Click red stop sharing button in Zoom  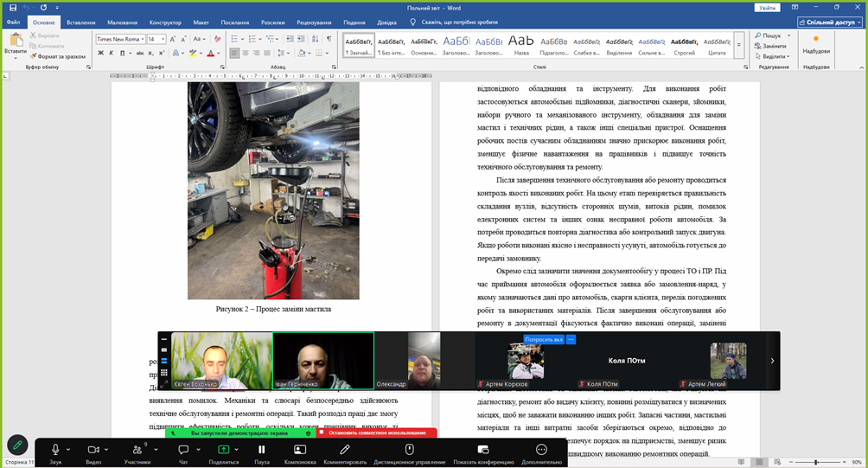pyautogui.click(x=376, y=433)
